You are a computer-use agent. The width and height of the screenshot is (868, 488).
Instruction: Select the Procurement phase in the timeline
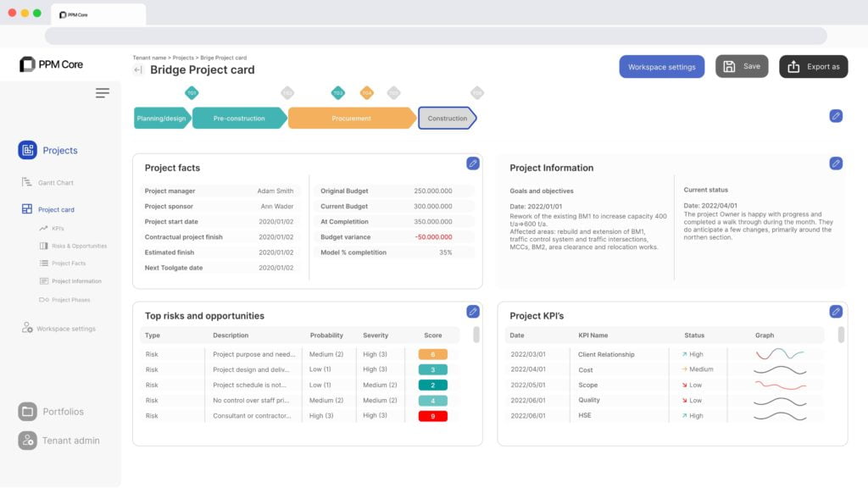tap(351, 119)
